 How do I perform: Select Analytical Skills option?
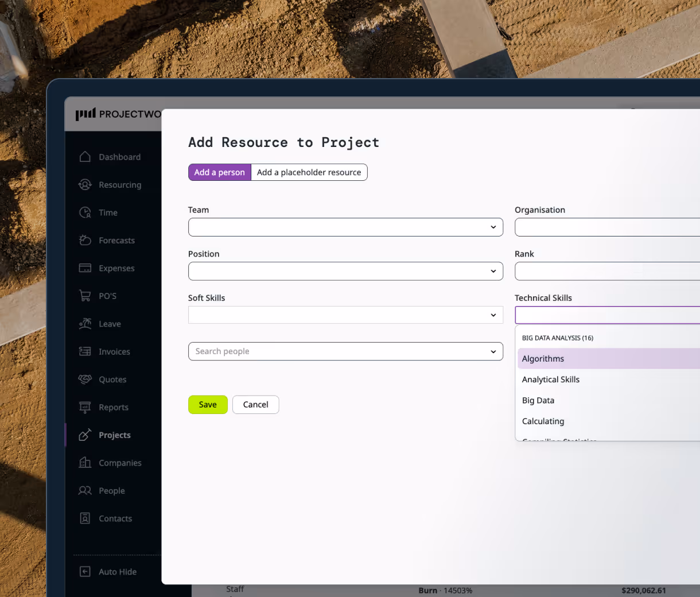click(x=609, y=379)
